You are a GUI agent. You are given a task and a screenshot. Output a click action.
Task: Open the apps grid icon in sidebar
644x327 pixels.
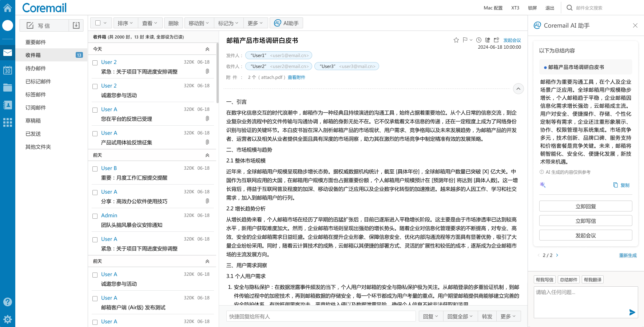click(x=7, y=122)
